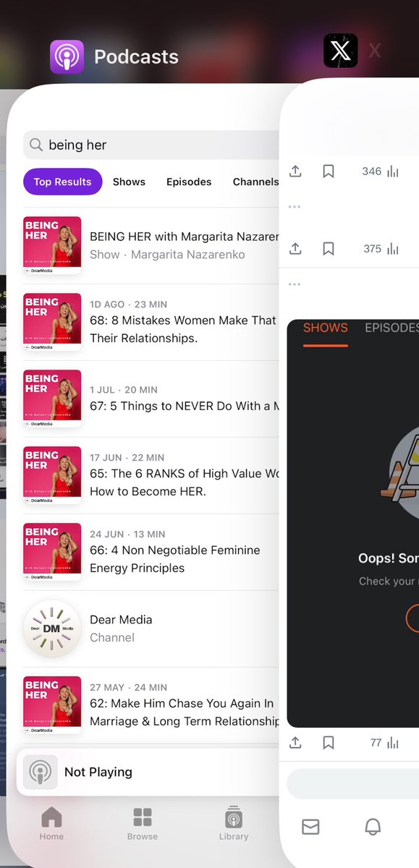
Task: Tap the artwork for episode 65
Action: click(52, 475)
